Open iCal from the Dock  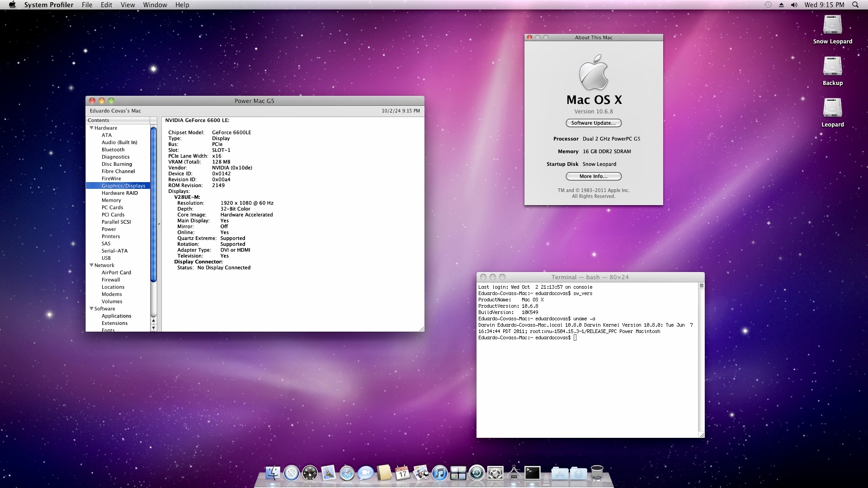(402, 473)
